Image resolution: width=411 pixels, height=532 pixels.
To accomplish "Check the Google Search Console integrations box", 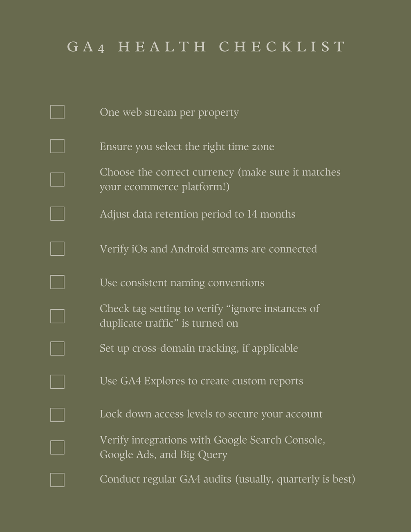I will [57, 447].
